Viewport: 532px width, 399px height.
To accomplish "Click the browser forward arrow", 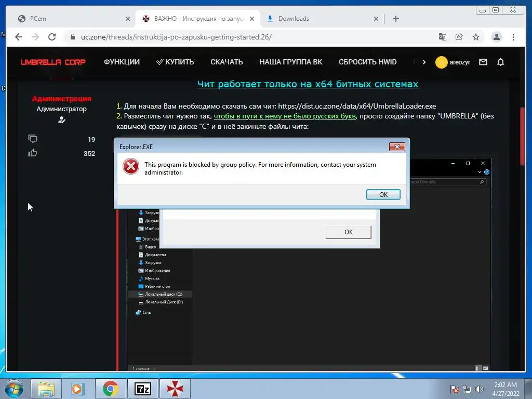I will click(x=35, y=37).
